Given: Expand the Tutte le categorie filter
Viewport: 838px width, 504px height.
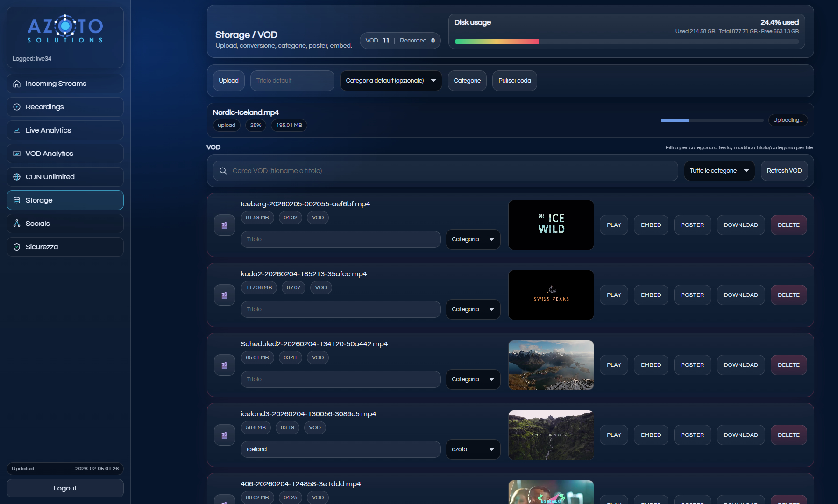Looking at the screenshot, I should pyautogui.click(x=719, y=171).
